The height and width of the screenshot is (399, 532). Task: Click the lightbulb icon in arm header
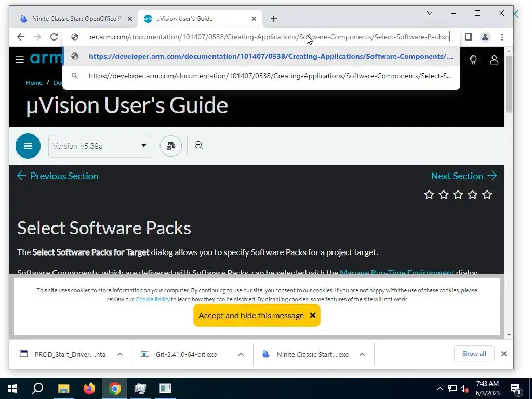473,60
